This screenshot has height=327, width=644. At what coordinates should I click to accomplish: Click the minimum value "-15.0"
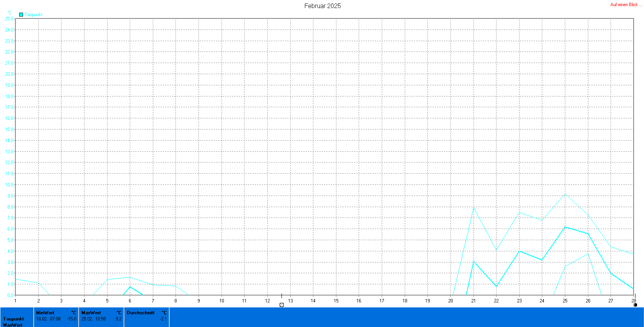(71, 319)
